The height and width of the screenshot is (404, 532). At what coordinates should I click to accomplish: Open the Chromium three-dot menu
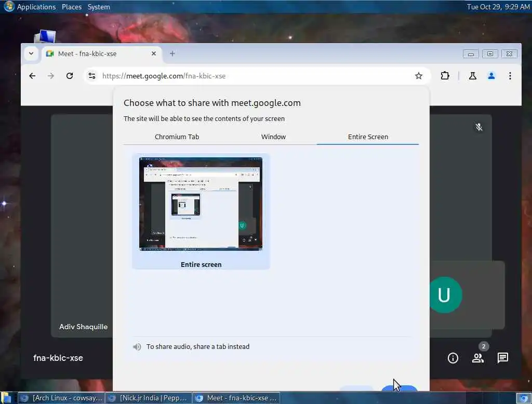tap(510, 76)
